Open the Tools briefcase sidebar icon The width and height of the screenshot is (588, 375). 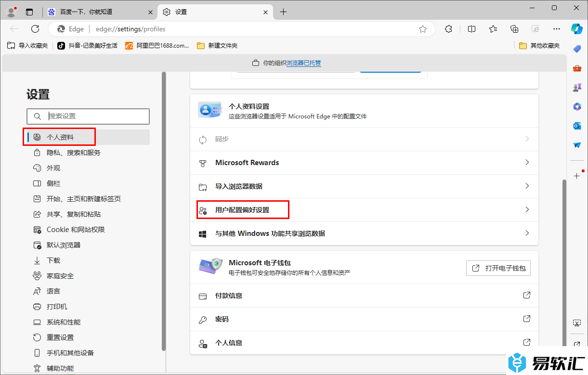point(577,68)
